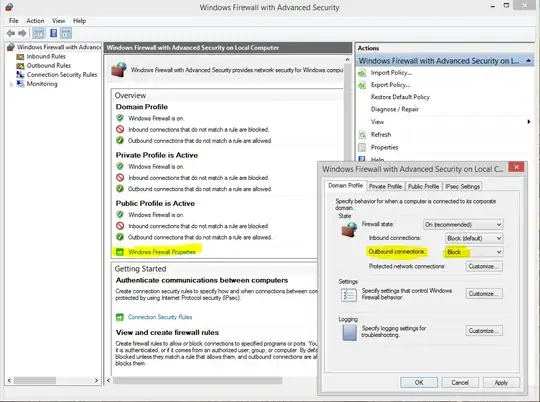This screenshot has width=540, height=402.
Task: Click the Forward arrow toolbar icon
Action: pyautogui.click(x=22, y=33)
